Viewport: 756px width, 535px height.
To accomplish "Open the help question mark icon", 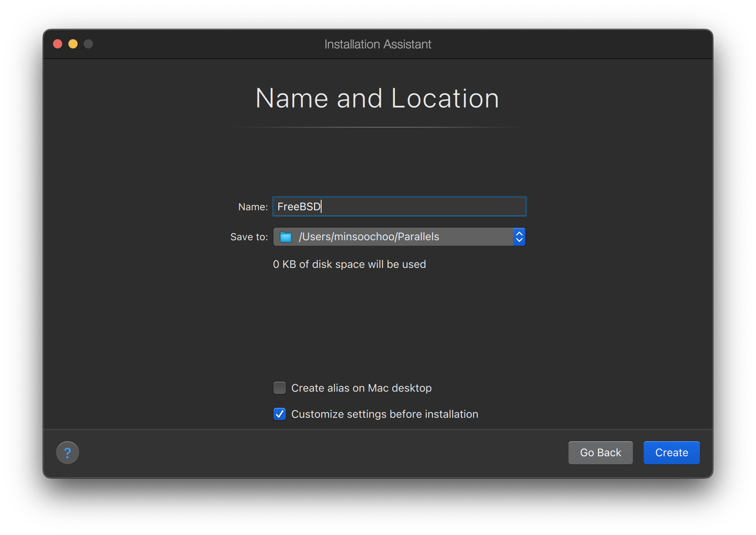I will pos(68,453).
